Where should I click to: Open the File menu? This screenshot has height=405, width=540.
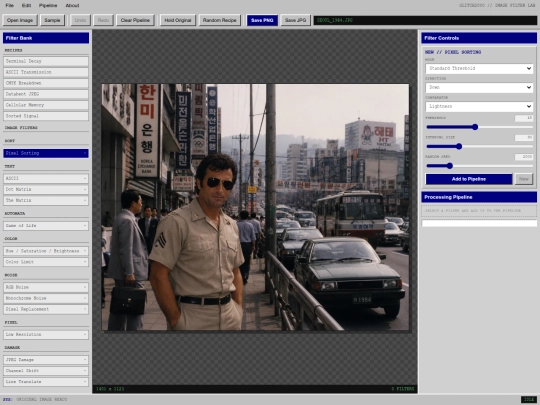coord(10,6)
